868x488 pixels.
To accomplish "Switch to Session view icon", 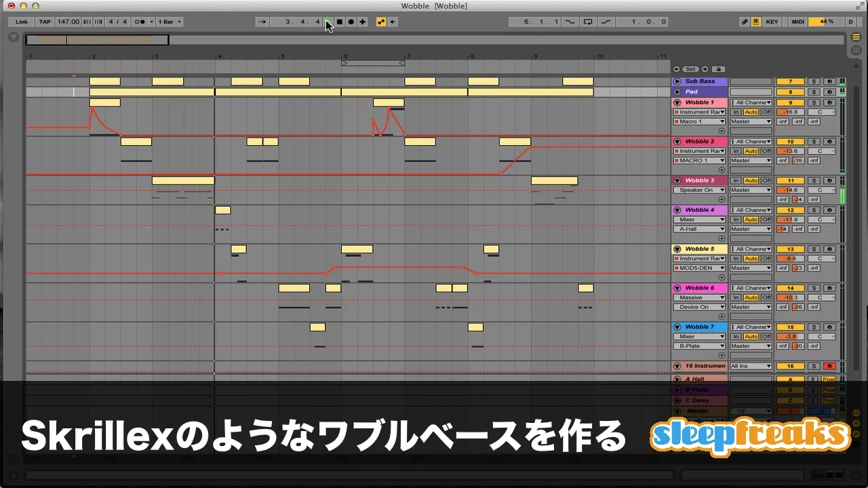I will pyautogui.click(x=856, y=50).
